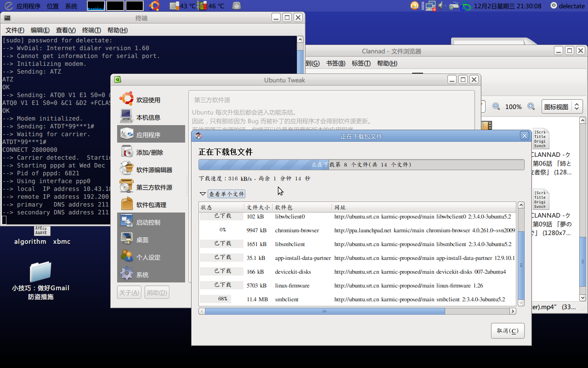Click the orange notification icon in system tray

pyautogui.click(x=414, y=6)
